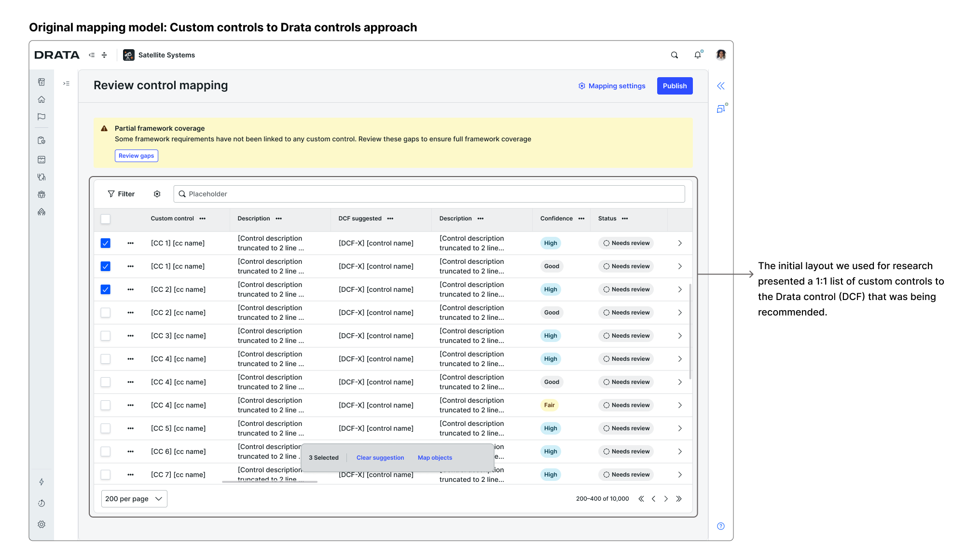The height and width of the screenshot is (560, 979).
Task: Open the top checklist icon in sidebar
Action: pyautogui.click(x=41, y=82)
